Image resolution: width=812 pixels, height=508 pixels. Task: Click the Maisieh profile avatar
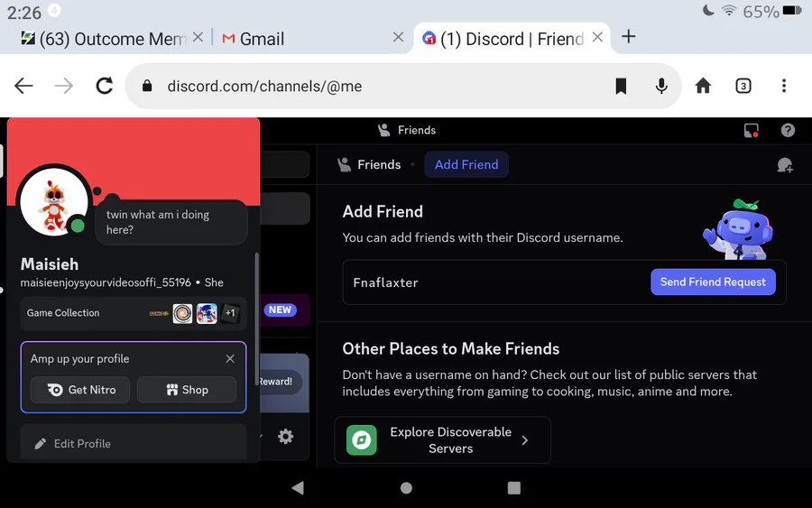(x=53, y=201)
